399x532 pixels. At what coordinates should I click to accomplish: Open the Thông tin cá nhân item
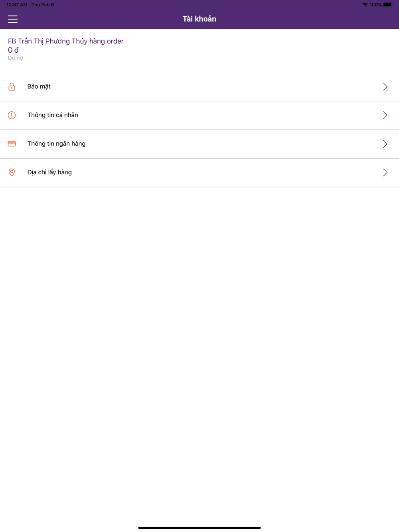pos(199,115)
